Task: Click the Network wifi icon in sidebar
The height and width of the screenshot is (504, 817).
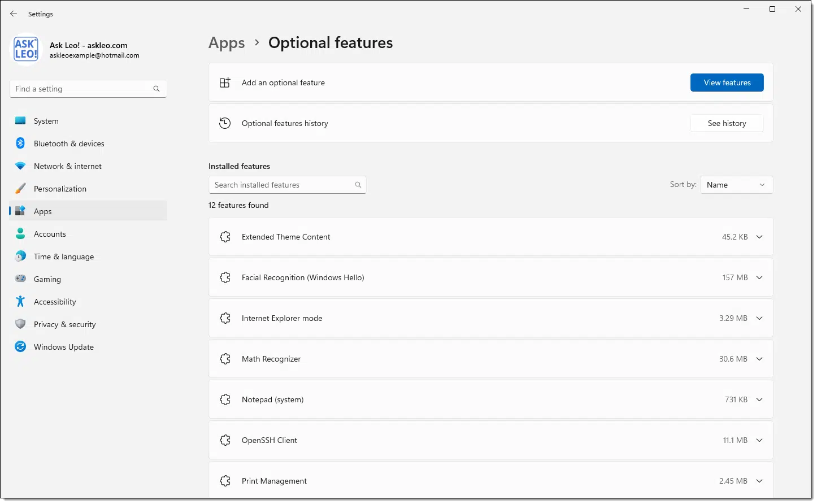Action: [x=20, y=166]
